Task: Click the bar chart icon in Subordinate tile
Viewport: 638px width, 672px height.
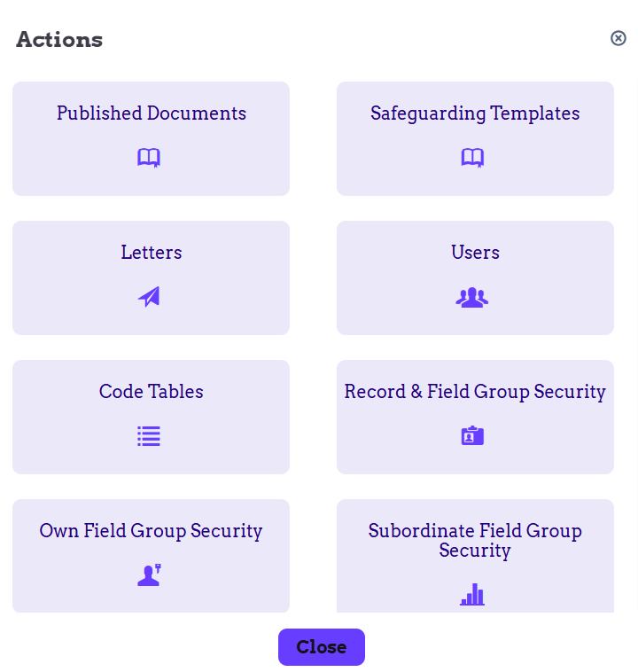Action: (472, 595)
